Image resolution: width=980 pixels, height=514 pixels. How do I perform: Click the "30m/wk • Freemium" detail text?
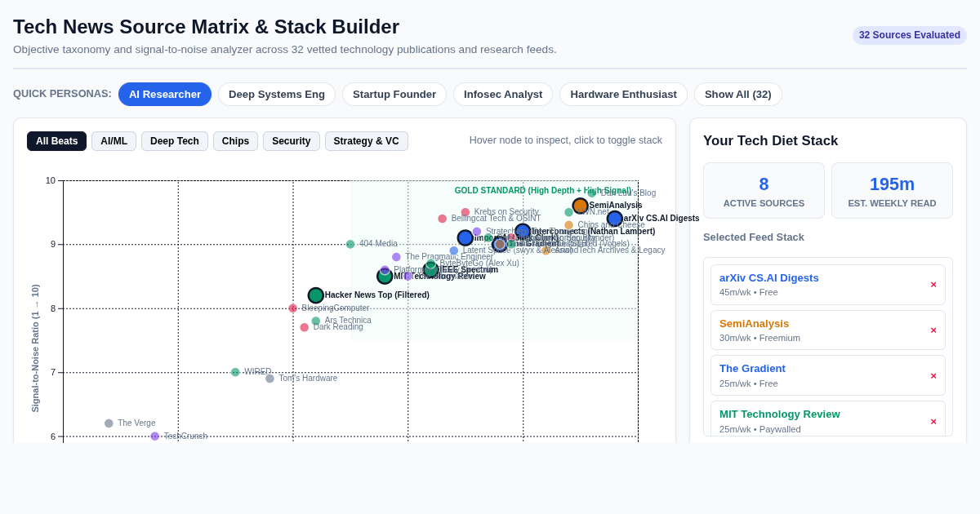point(759,338)
